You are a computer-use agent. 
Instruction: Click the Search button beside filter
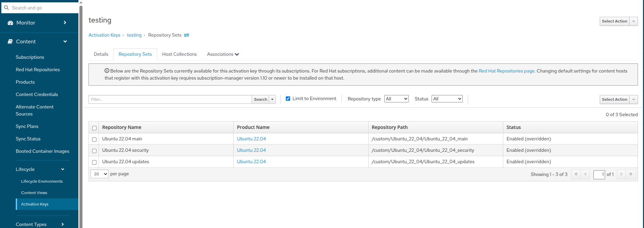pos(260,99)
